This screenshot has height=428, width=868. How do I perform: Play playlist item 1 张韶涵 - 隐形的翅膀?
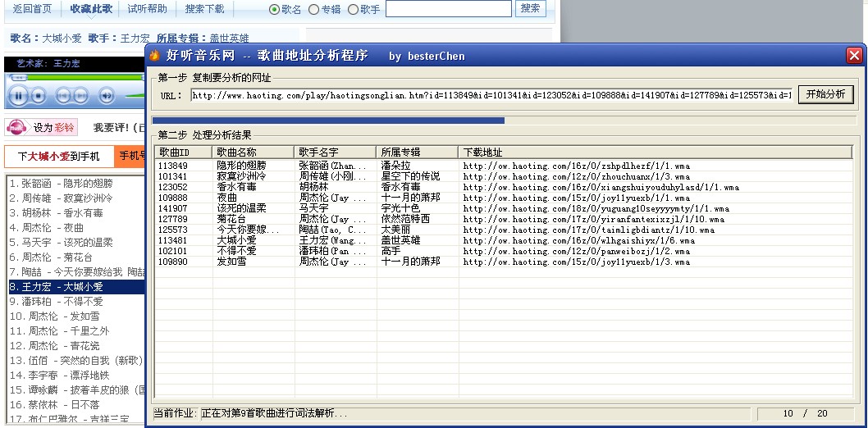click(x=75, y=183)
